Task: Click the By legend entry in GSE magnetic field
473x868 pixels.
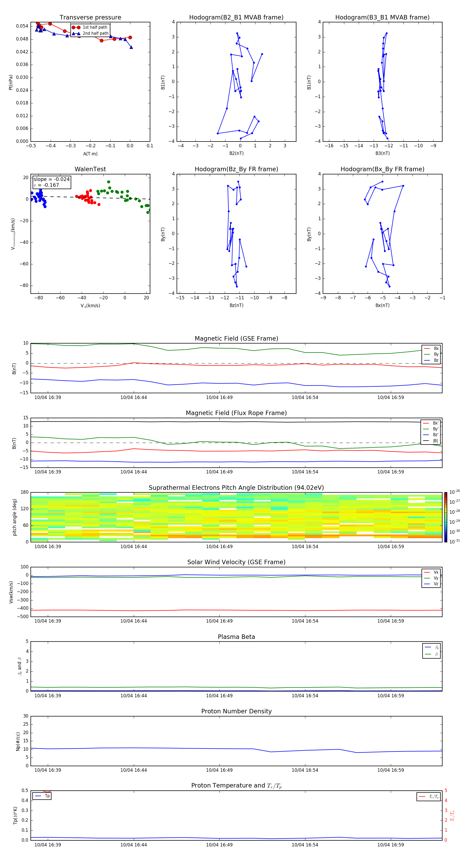Action: click(431, 355)
